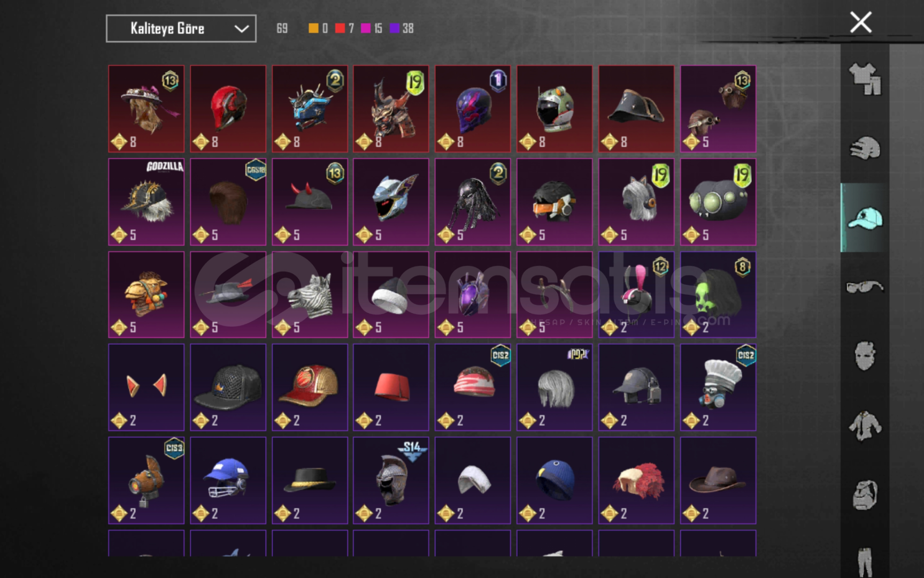Filter by the red quality swatch

(x=340, y=28)
